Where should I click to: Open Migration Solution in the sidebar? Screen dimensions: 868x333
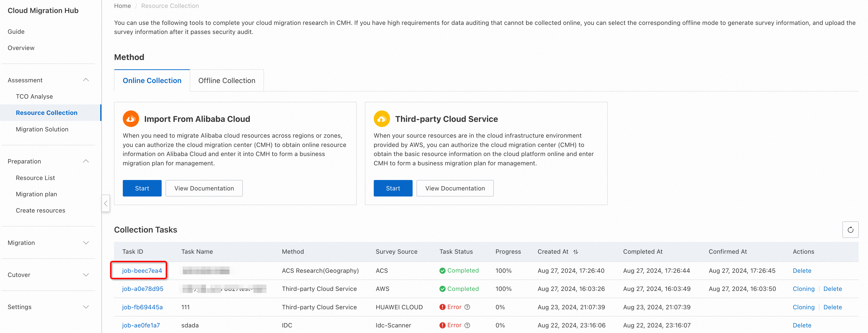tap(42, 129)
